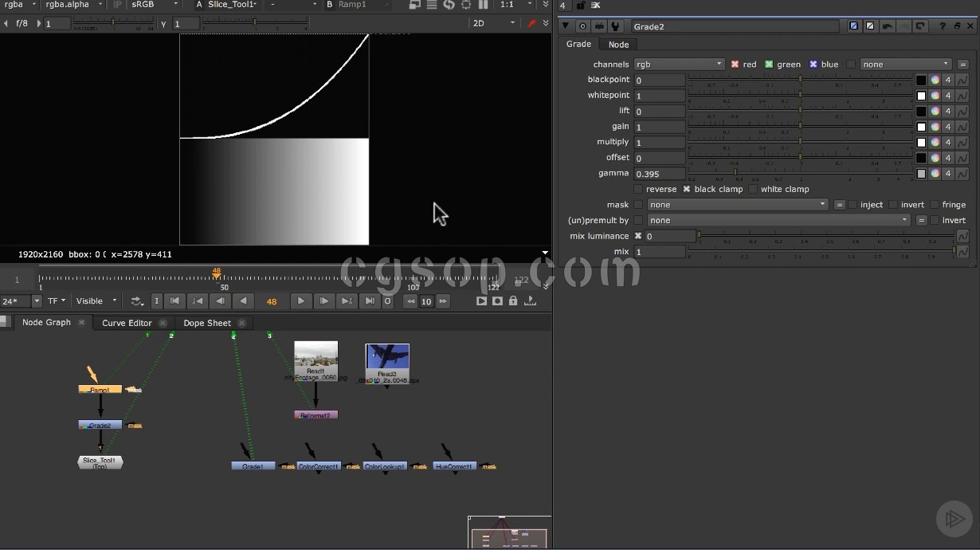Viewport: 980px width, 550px height.
Task: Jump to the last frame
Action: point(370,301)
